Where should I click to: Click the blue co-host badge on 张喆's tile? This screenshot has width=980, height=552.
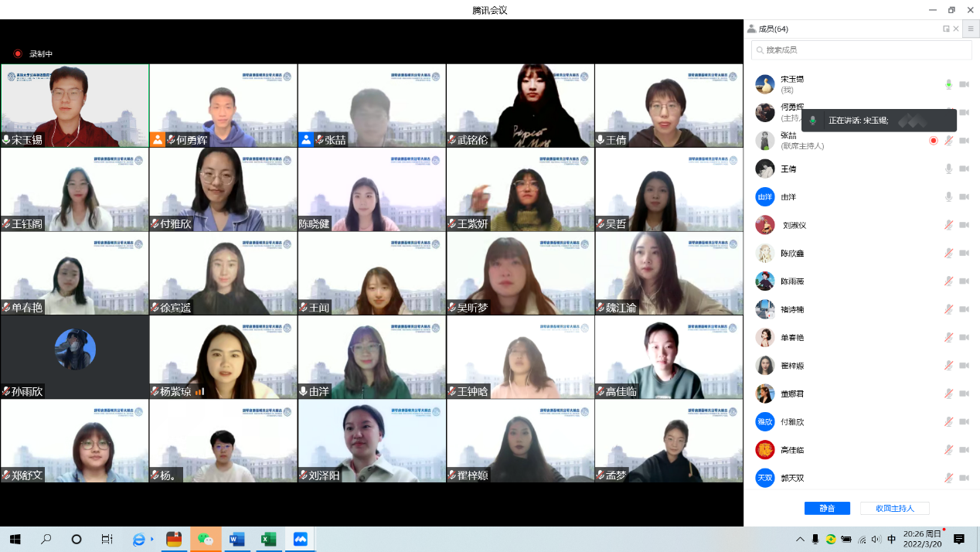[x=306, y=140]
